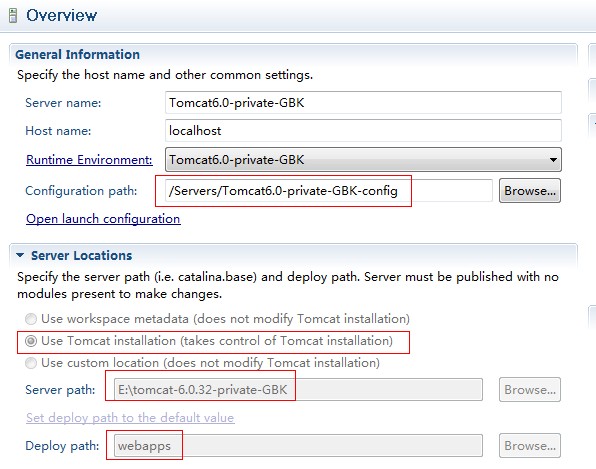This screenshot has width=596, height=469.
Task: Click the server icon beside the Overview title
Action: pos(13,16)
